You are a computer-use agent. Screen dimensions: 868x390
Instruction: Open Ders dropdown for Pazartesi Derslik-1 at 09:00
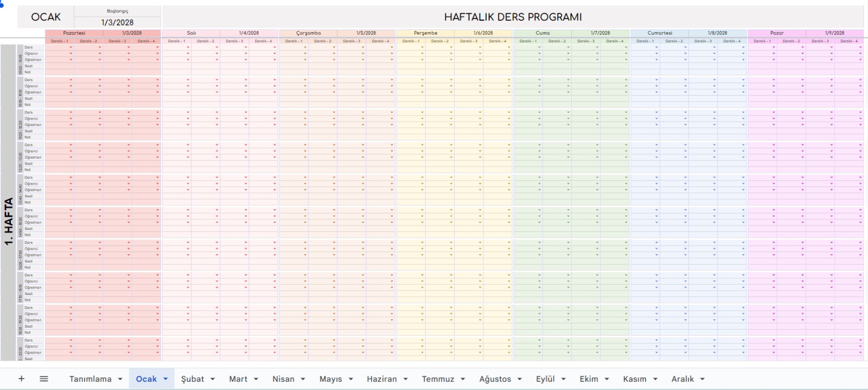[x=71, y=48]
